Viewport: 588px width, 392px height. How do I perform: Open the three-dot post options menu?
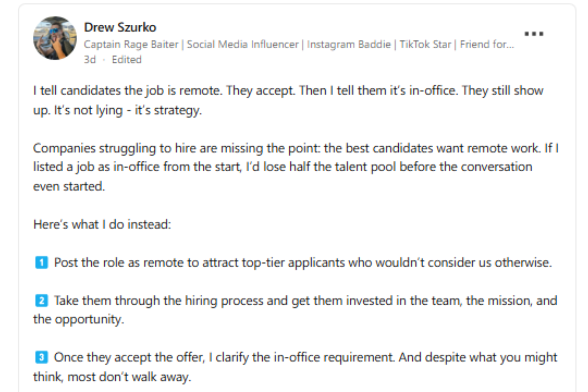[x=534, y=34]
